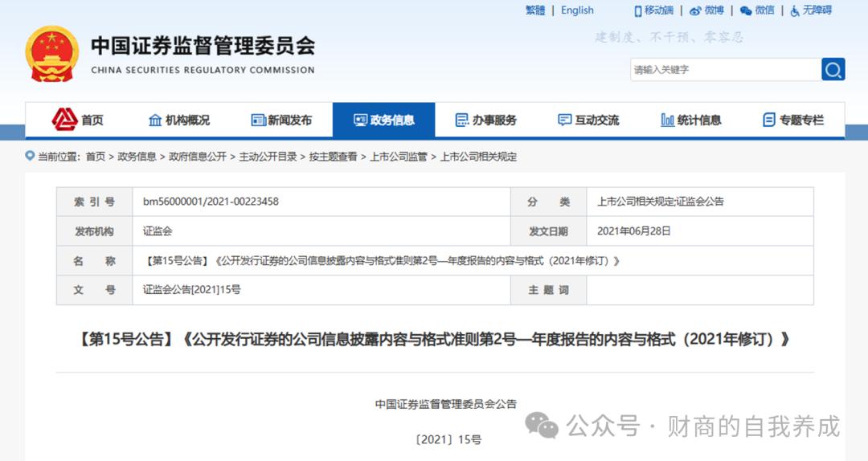Click the document number 证监会公告[2021]15号
The image size is (868, 461).
192,289
